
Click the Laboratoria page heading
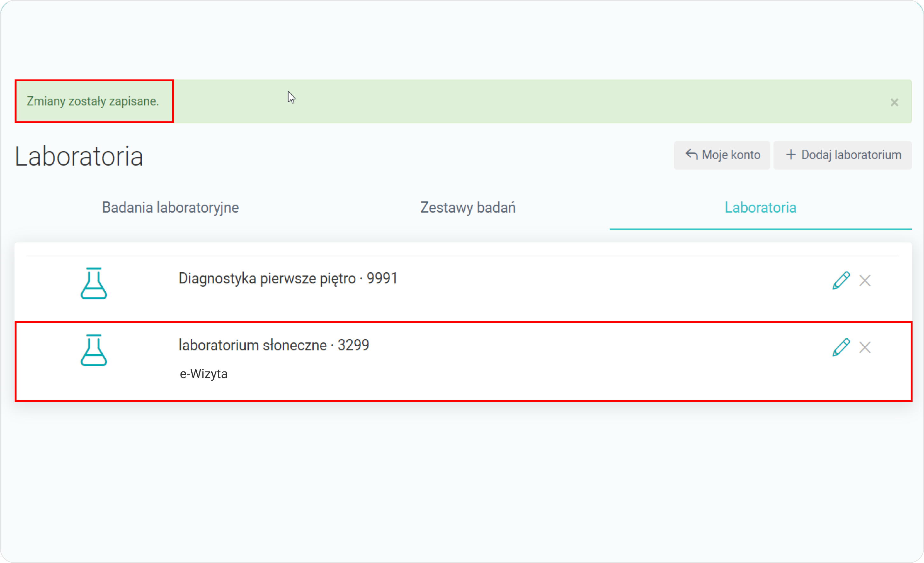[x=79, y=156]
